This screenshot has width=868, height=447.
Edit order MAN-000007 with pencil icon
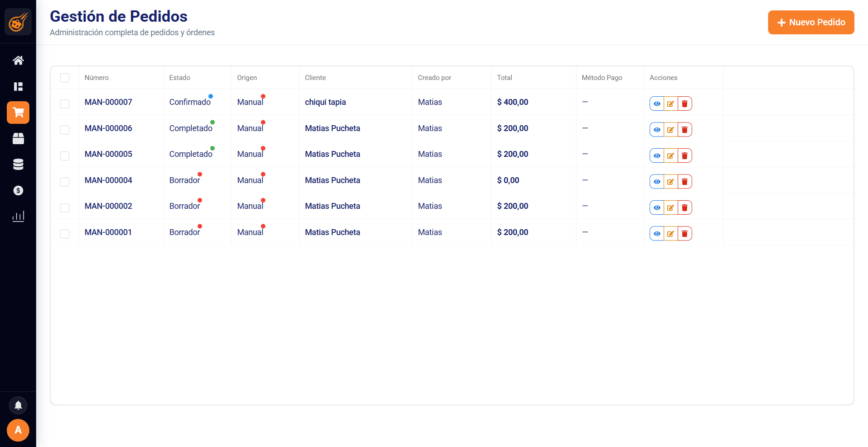(x=671, y=104)
